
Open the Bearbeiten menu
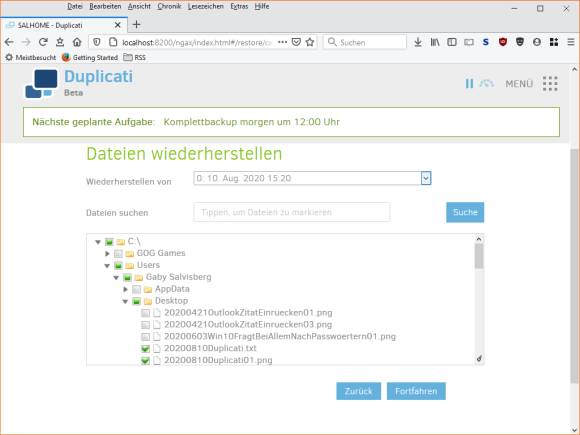pos(105,6)
